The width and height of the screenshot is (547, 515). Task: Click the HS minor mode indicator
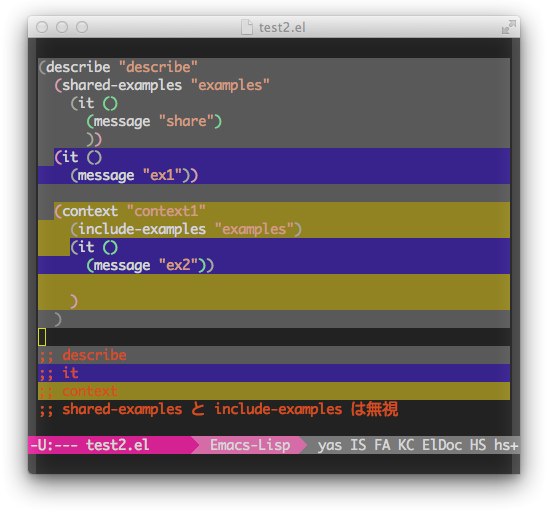point(478,445)
